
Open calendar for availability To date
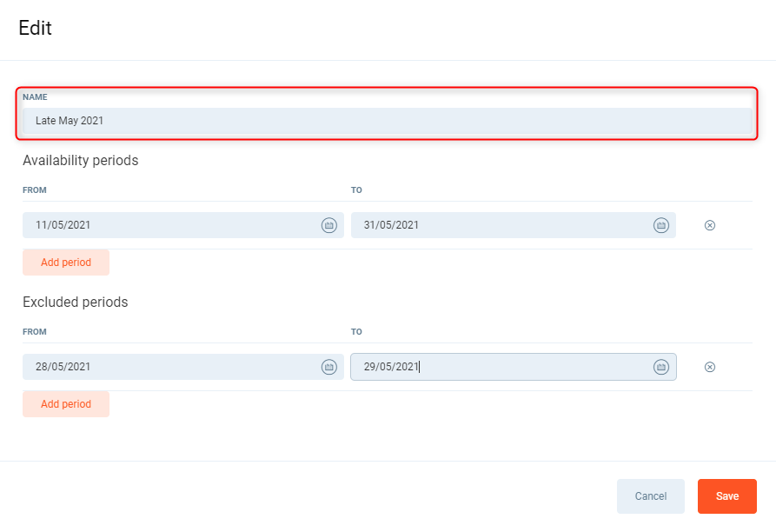point(660,225)
